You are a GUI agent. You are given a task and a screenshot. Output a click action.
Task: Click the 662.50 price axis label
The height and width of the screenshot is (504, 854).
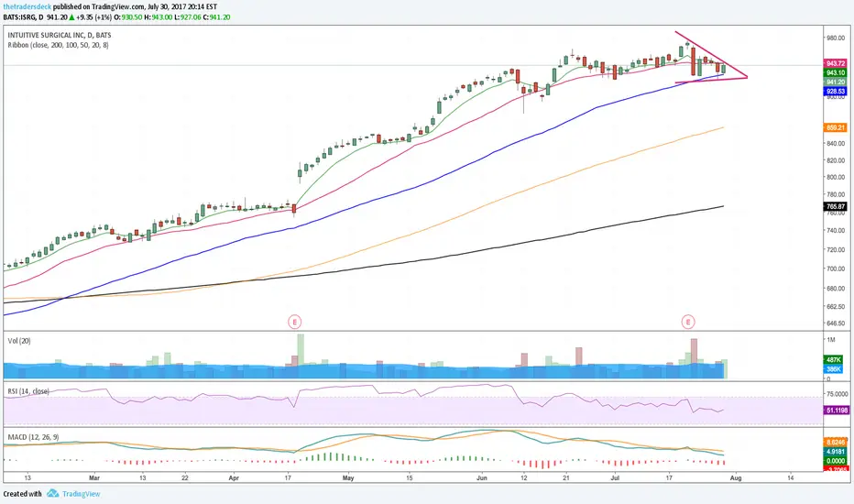coord(836,307)
